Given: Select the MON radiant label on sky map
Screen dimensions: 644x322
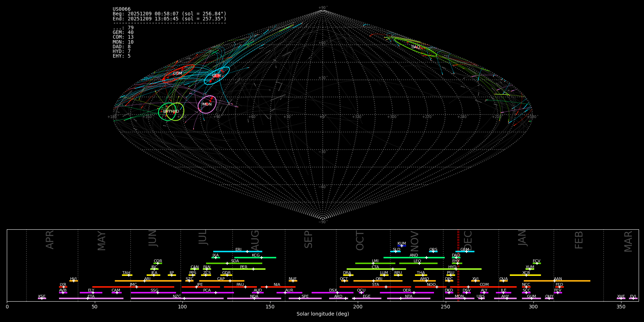Looking at the screenshot, I should 207,104.
